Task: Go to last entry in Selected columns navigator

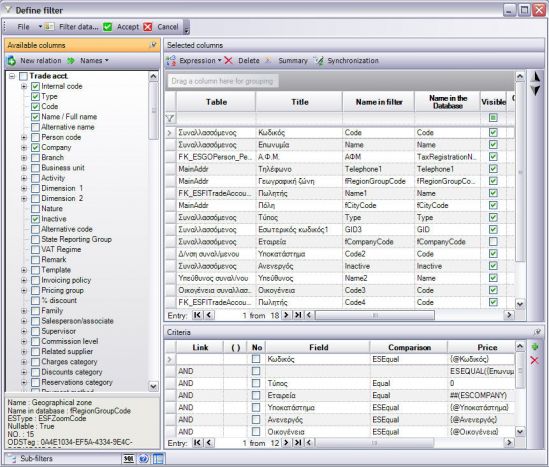Action: [298, 315]
